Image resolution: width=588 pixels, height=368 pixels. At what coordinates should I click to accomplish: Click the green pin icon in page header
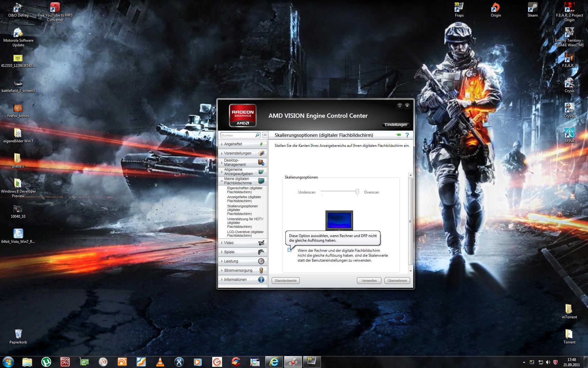click(x=398, y=135)
